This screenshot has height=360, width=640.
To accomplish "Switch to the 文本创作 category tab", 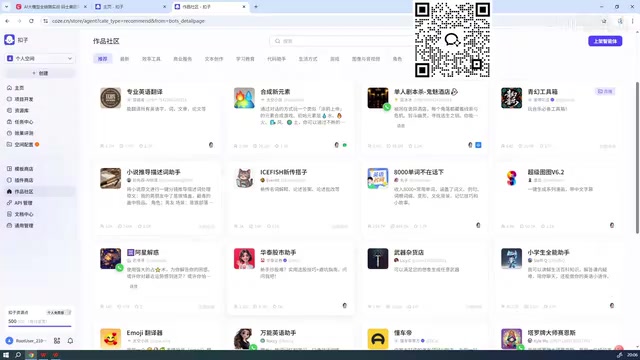I will (214, 59).
